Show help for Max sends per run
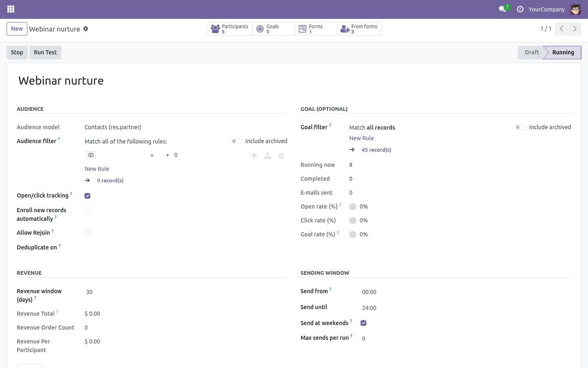Screen dimensions: 588x368 tap(351, 336)
